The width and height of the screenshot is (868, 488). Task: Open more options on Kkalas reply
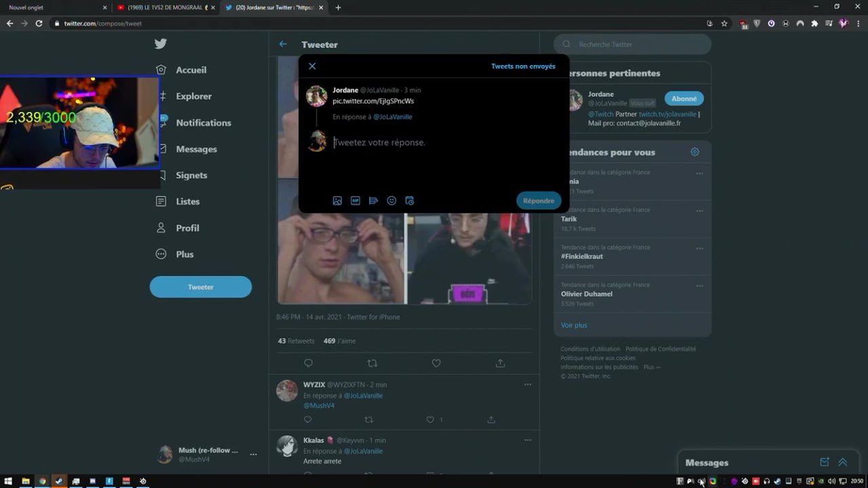[x=528, y=440]
